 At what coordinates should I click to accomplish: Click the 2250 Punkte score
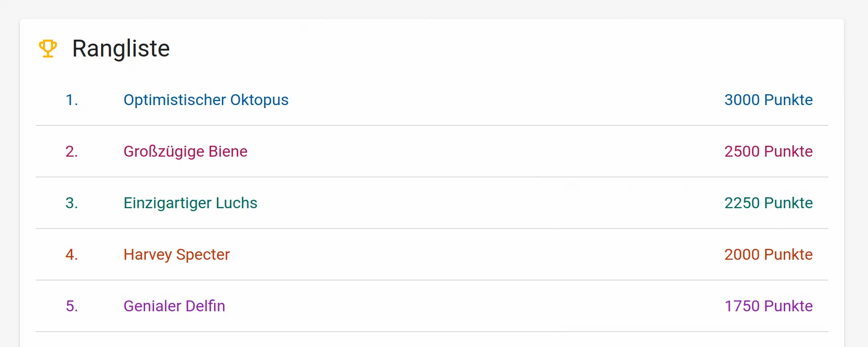pyautogui.click(x=768, y=203)
